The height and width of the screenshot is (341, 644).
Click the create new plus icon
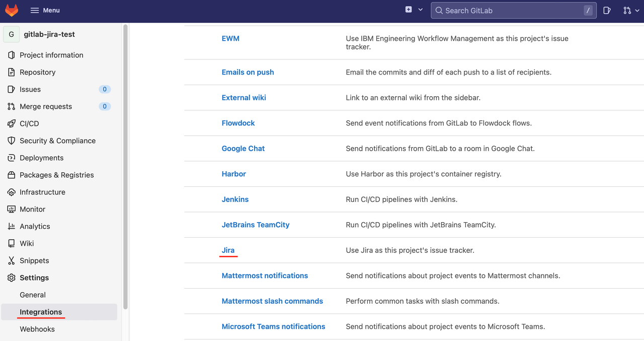pyautogui.click(x=409, y=10)
